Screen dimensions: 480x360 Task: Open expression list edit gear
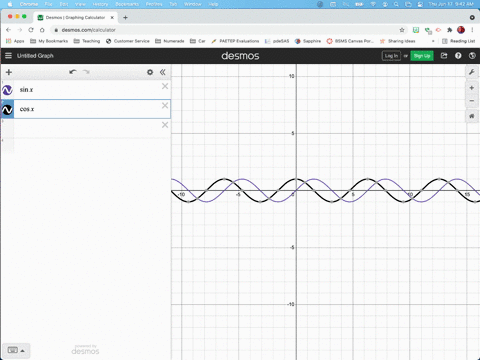pos(150,72)
